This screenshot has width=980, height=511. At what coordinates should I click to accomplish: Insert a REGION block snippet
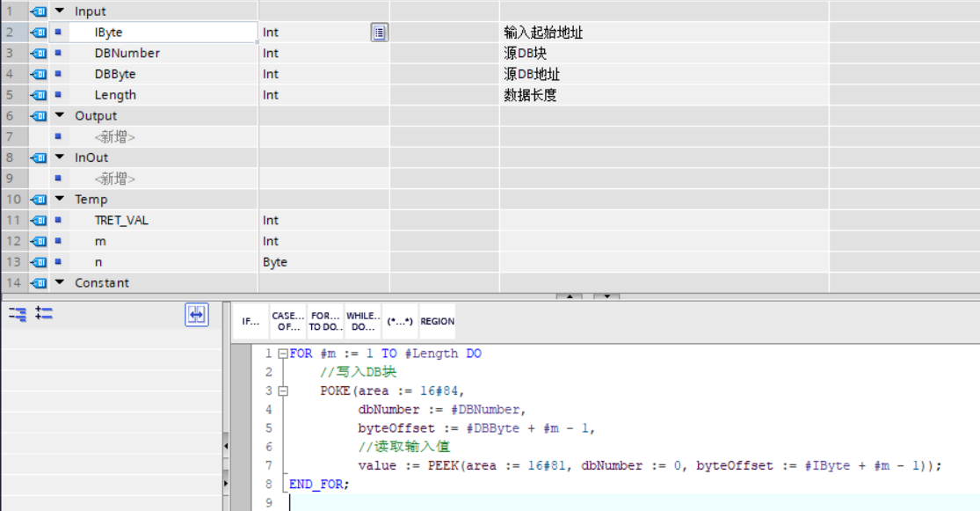tap(437, 319)
